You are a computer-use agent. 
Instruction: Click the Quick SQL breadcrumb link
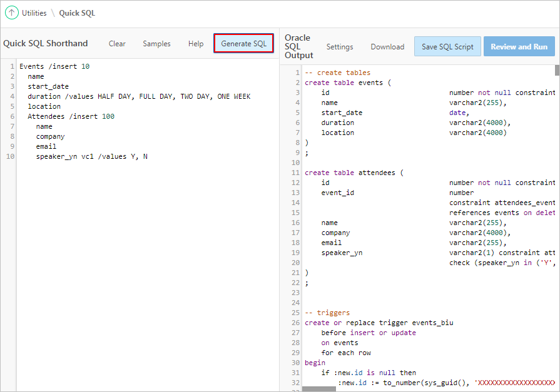point(76,13)
